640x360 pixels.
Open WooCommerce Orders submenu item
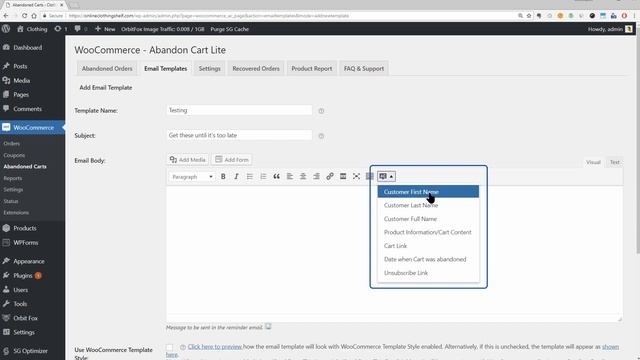pos(11,144)
